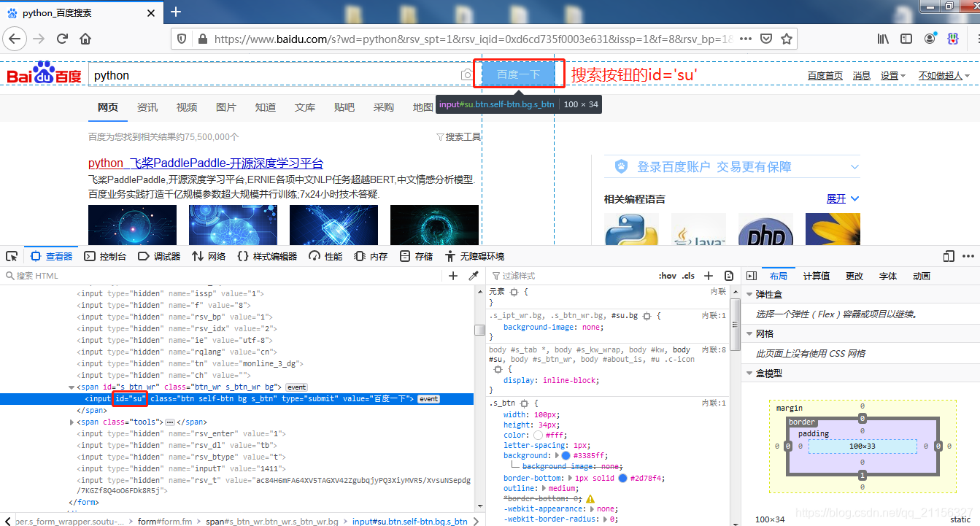Collapse the sidebar pane toggle icon
The height and width of the screenshot is (526, 980).
[751, 276]
